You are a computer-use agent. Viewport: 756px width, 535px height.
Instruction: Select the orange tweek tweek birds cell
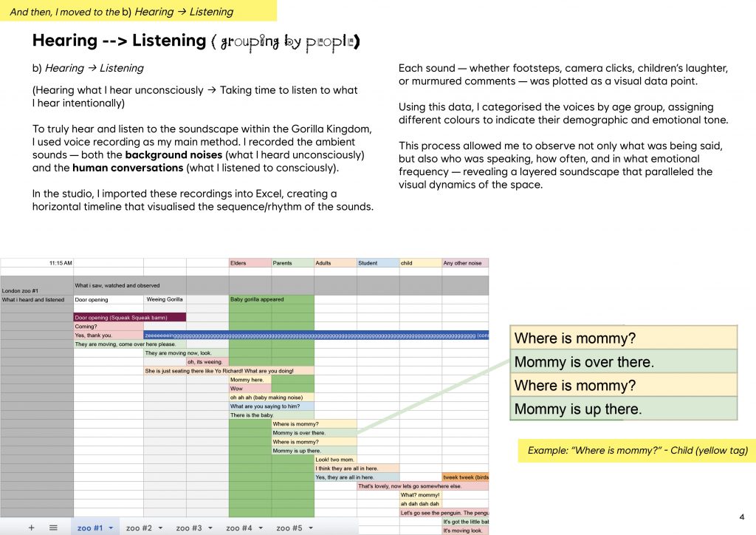click(464, 477)
